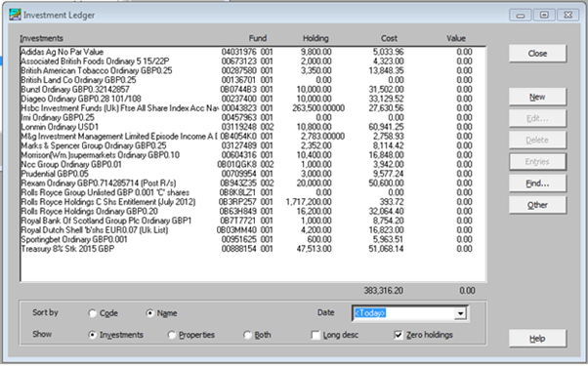588x366 pixels.
Task: Select Morrison(Wm.)supermarkets Ordinary row
Action: coord(253,155)
